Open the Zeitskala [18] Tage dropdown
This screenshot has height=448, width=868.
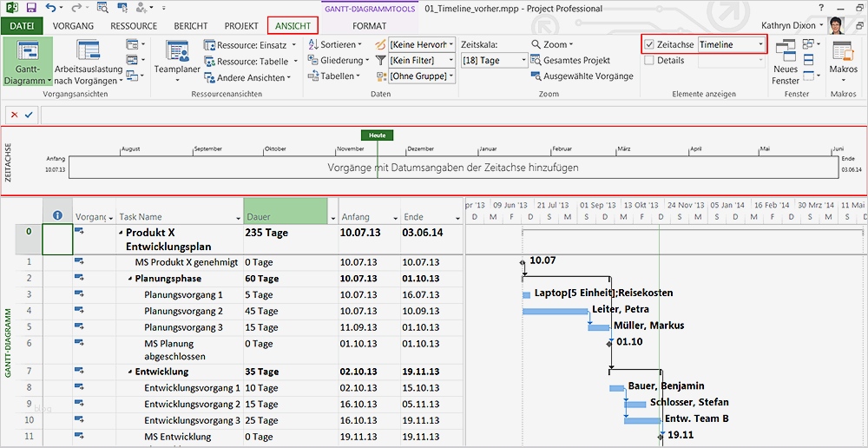click(x=523, y=61)
